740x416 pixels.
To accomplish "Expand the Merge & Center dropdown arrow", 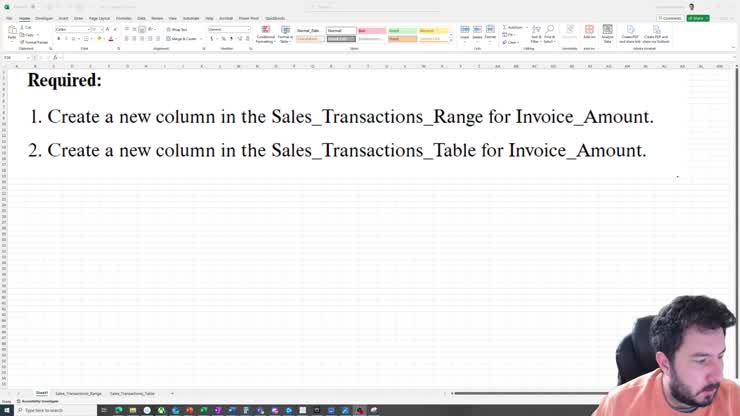I will click(201, 39).
